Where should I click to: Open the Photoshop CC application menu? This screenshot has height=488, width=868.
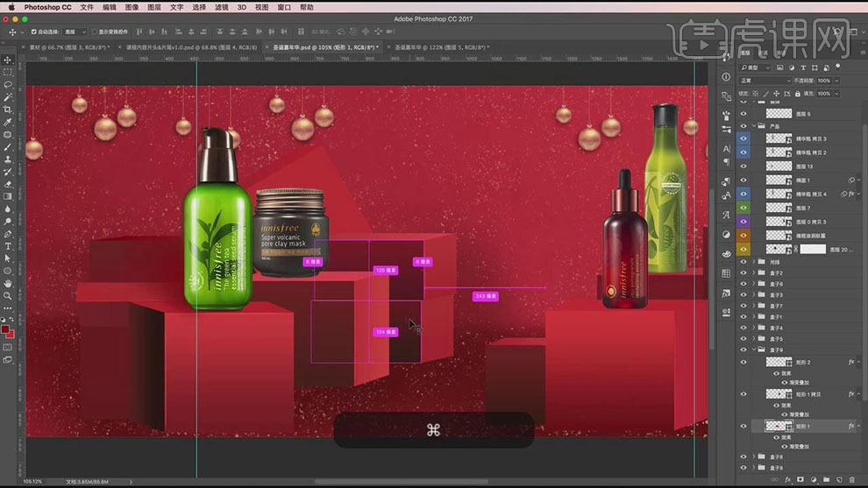(47, 7)
